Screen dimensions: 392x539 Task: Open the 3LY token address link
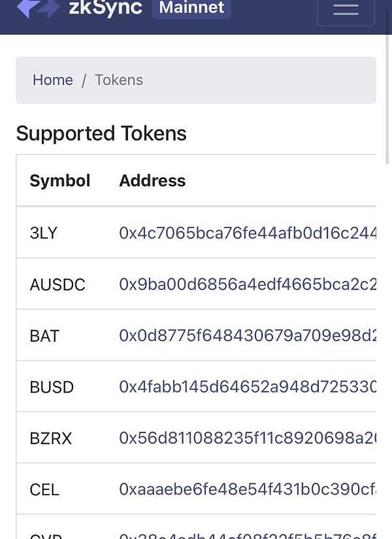coord(248,233)
